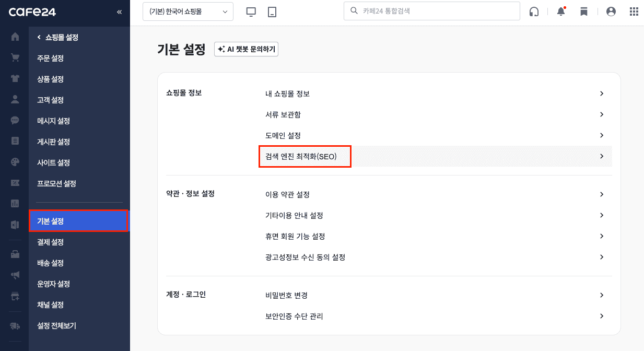The height and width of the screenshot is (351, 644).
Task: Go back via 쇼핑몰 설정 chevron
Action: tap(39, 37)
